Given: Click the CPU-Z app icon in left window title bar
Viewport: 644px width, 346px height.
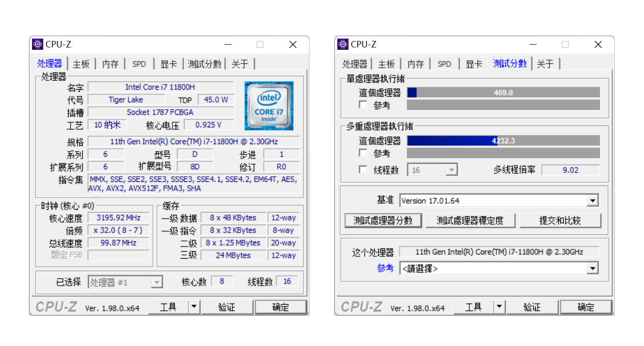Looking at the screenshot, I should (x=38, y=44).
